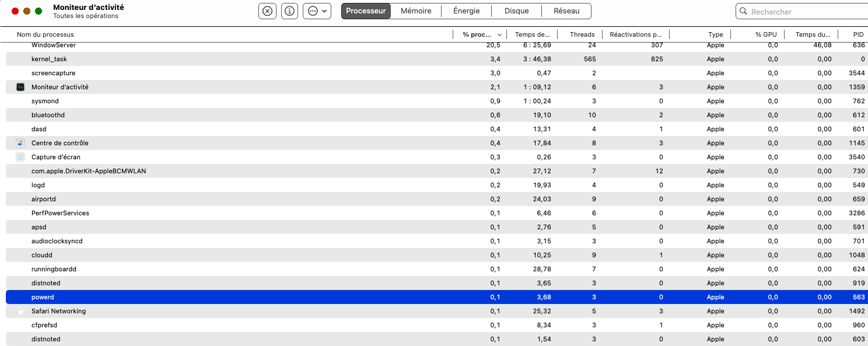Click the highlighted powerd process
Image resolution: width=868 pixels, height=346 pixels.
point(436,297)
